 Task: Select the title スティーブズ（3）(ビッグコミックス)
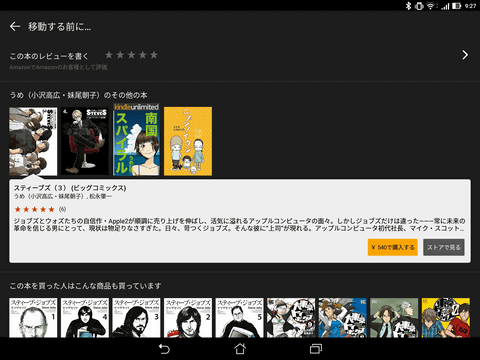point(70,188)
